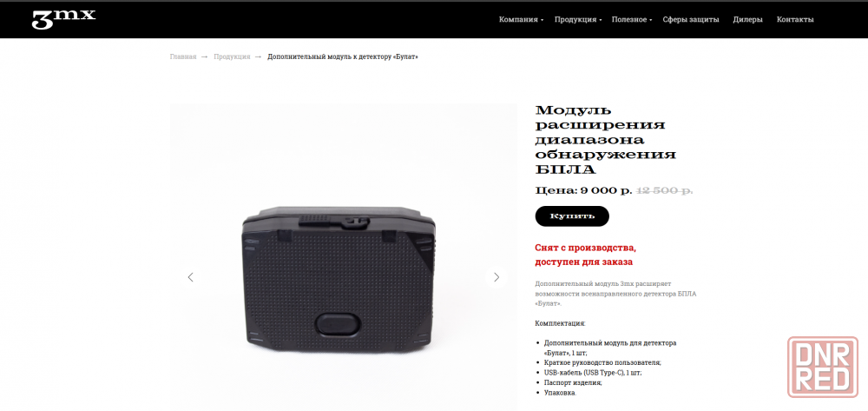Click the 3mx logo in the header
The width and height of the screenshot is (868, 411).
click(63, 19)
